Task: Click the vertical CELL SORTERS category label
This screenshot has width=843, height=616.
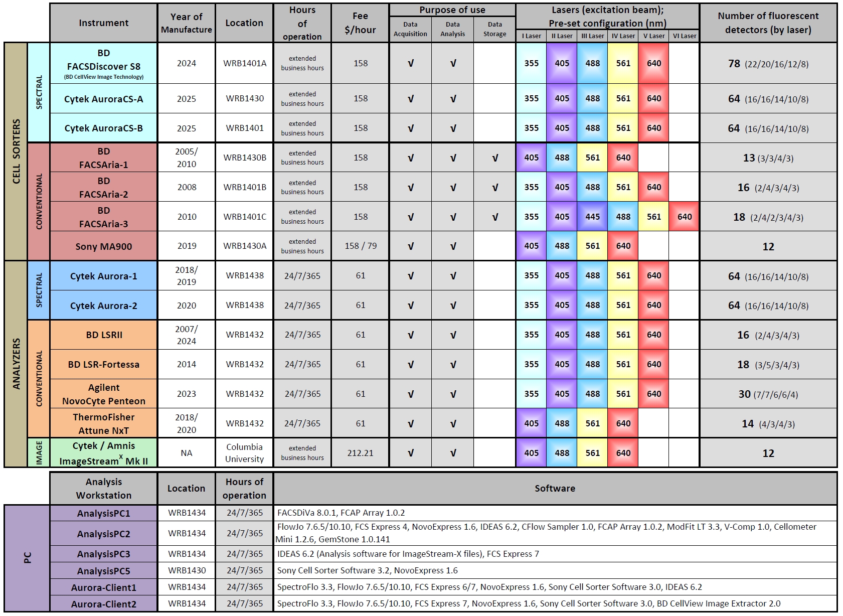Action: 16,151
